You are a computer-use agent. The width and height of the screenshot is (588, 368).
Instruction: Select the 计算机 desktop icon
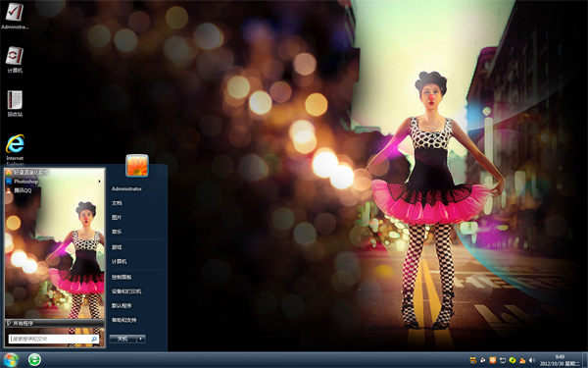tap(15, 59)
